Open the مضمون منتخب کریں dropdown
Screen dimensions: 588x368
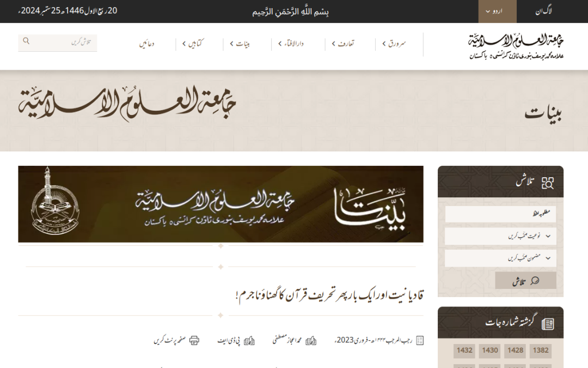[500, 258]
